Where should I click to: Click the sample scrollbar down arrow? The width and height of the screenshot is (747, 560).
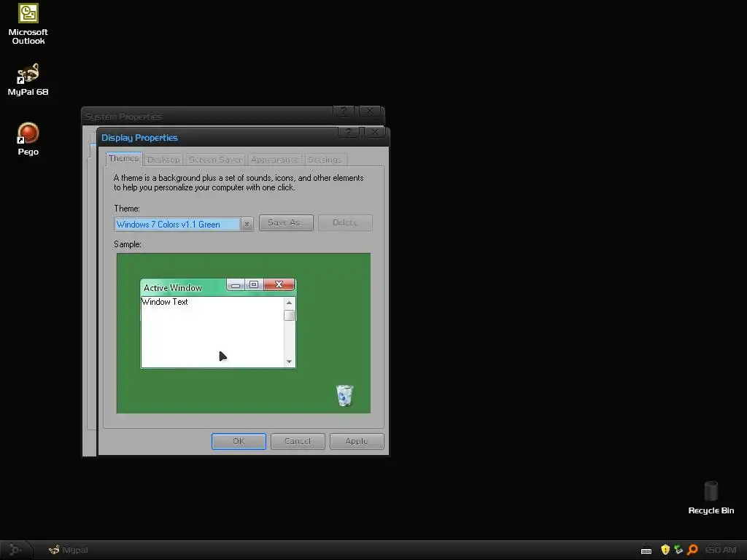pos(289,362)
